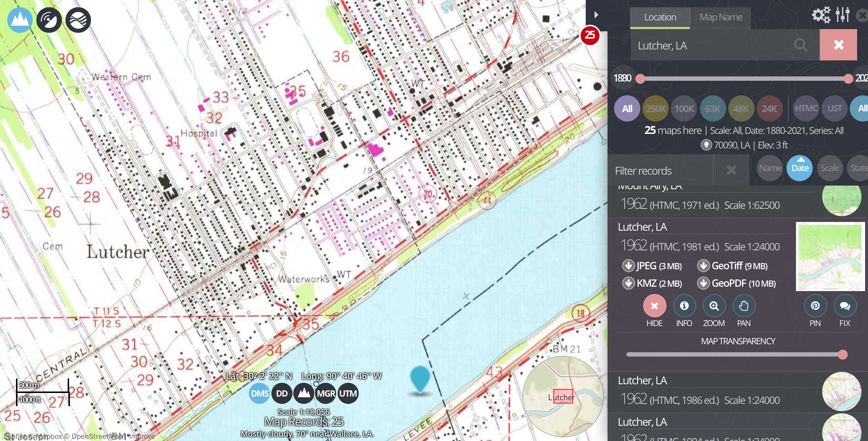The width and height of the screenshot is (868, 441).
Task: Hide the 1981 Lutcher map overlay
Action: (654, 306)
